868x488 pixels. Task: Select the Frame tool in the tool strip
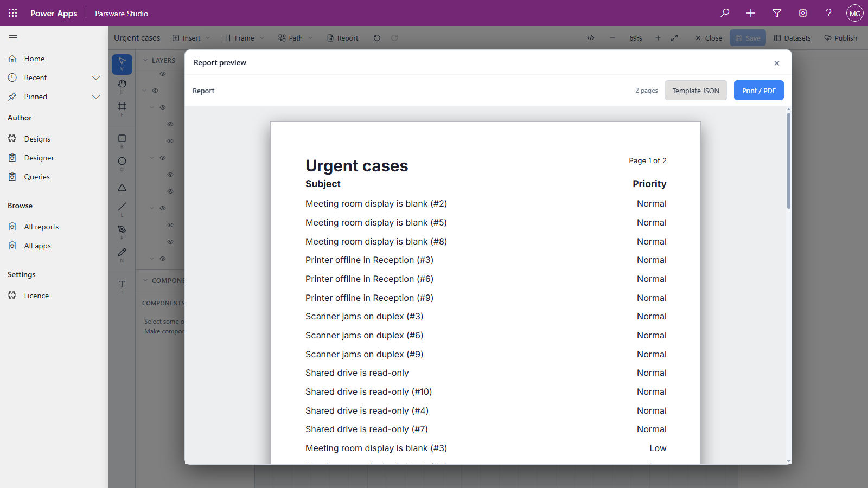(122, 108)
